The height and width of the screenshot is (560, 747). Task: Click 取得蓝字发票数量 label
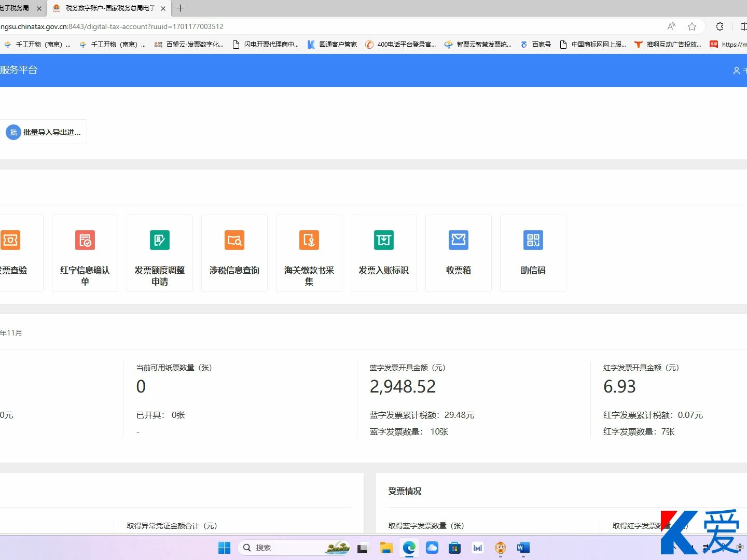pyautogui.click(x=426, y=526)
